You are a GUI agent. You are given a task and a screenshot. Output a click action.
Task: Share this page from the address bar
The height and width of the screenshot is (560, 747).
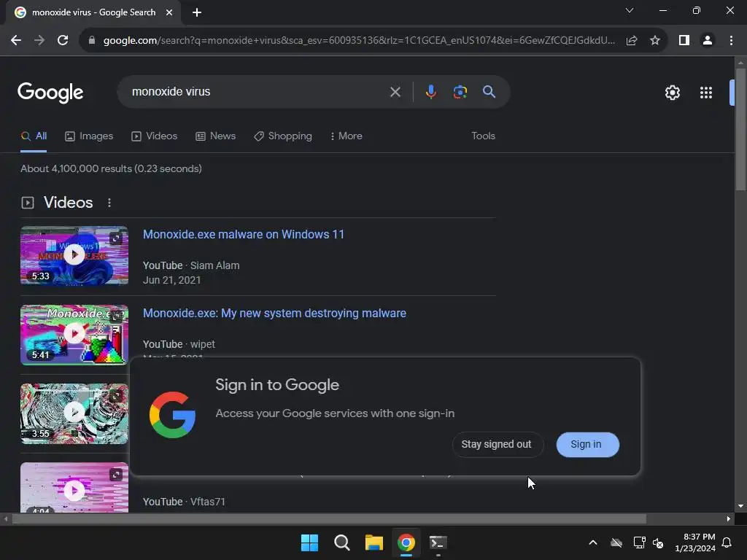[632, 41]
